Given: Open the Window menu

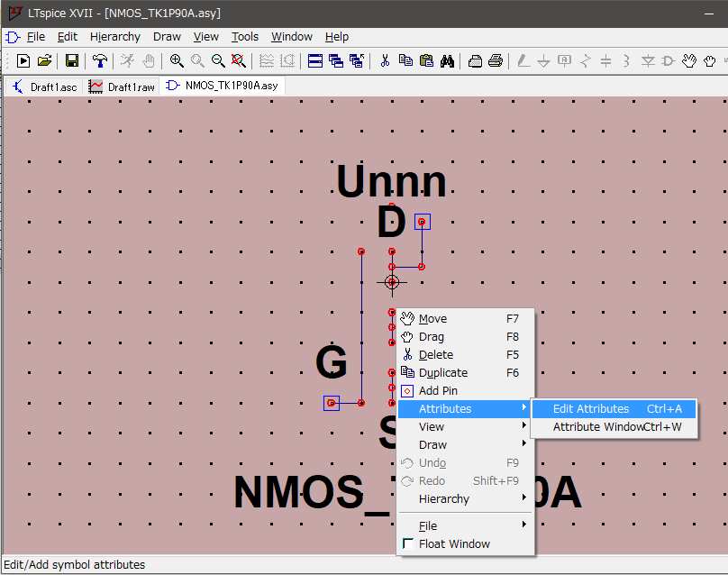Looking at the screenshot, I should 292,37.
